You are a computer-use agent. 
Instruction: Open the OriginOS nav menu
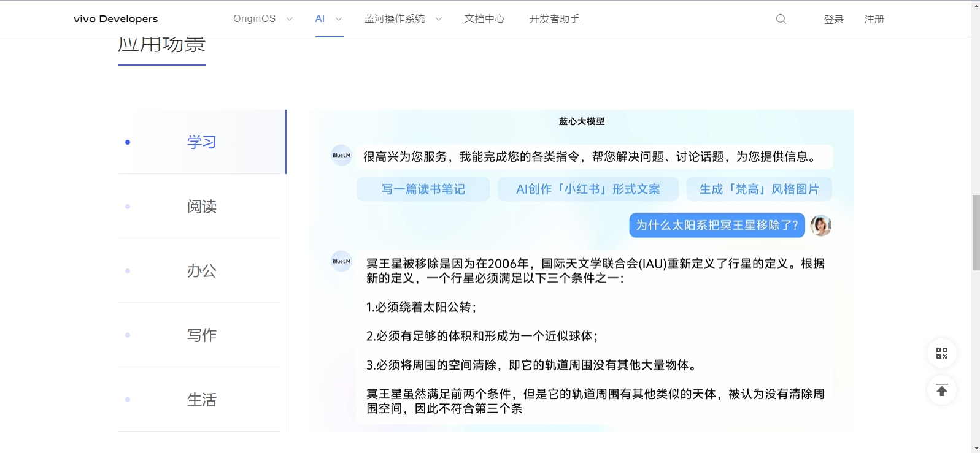pos(255,19)
